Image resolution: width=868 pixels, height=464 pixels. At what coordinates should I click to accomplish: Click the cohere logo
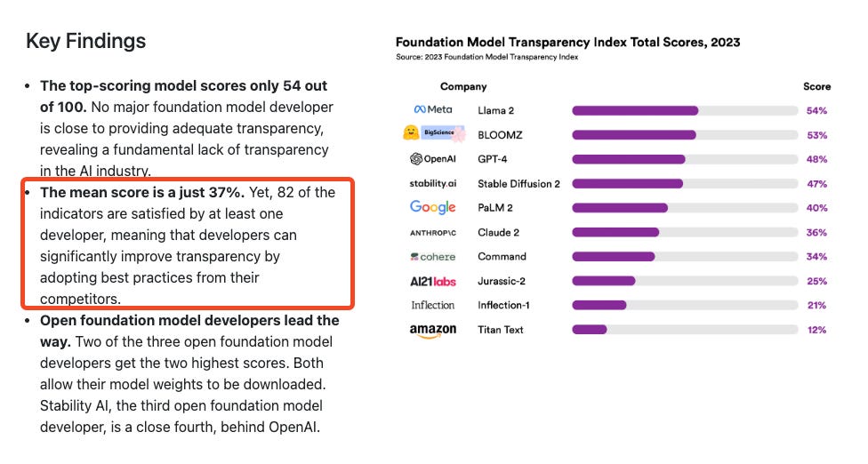coord(432,257)
